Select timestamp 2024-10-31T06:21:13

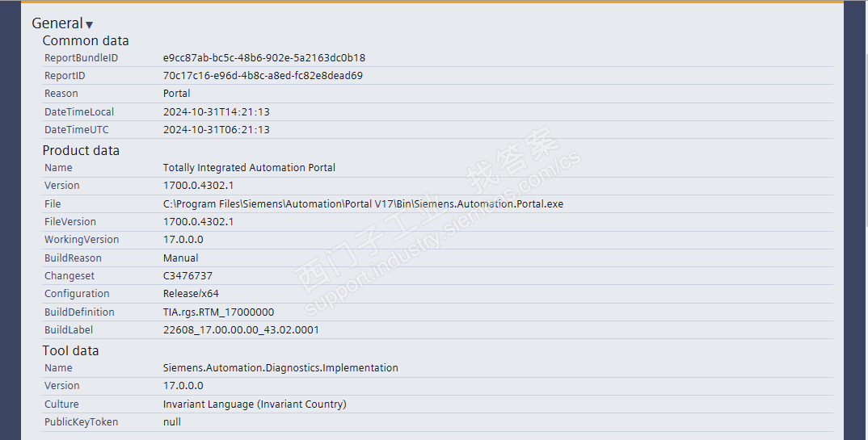pos(217,130)
